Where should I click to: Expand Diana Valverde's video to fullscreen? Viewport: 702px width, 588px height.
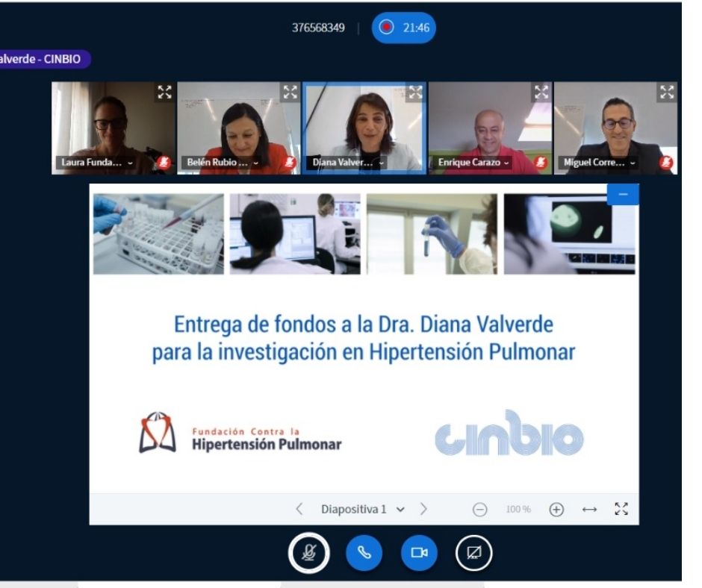coord(415,93)
